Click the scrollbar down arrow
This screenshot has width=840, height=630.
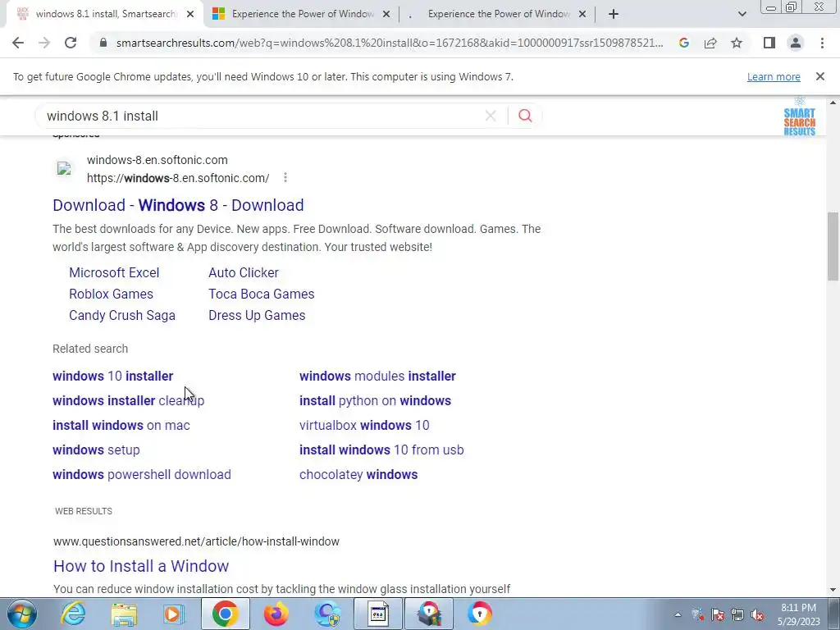point(833,590)
